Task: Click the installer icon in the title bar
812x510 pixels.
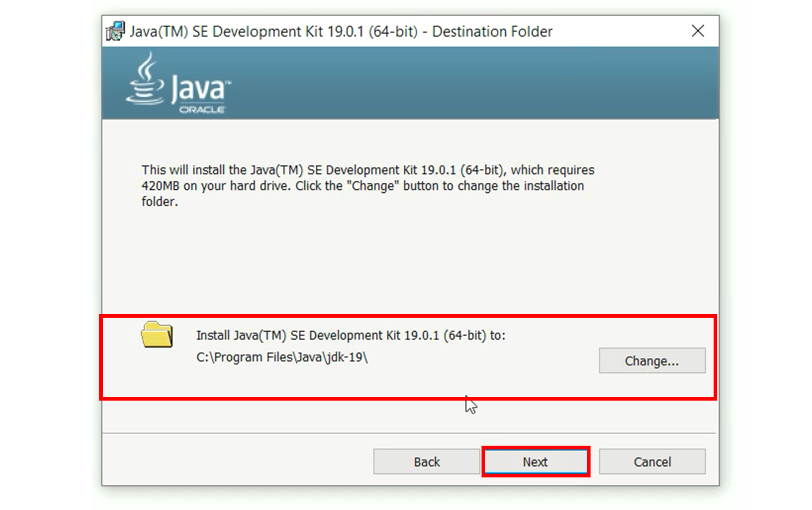Action: (x=115, y=31)
